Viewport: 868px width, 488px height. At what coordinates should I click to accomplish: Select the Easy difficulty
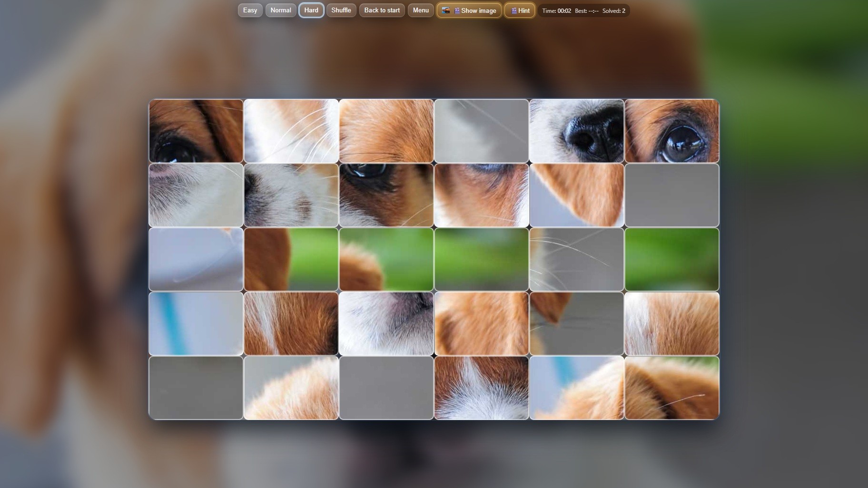point(249,10)
